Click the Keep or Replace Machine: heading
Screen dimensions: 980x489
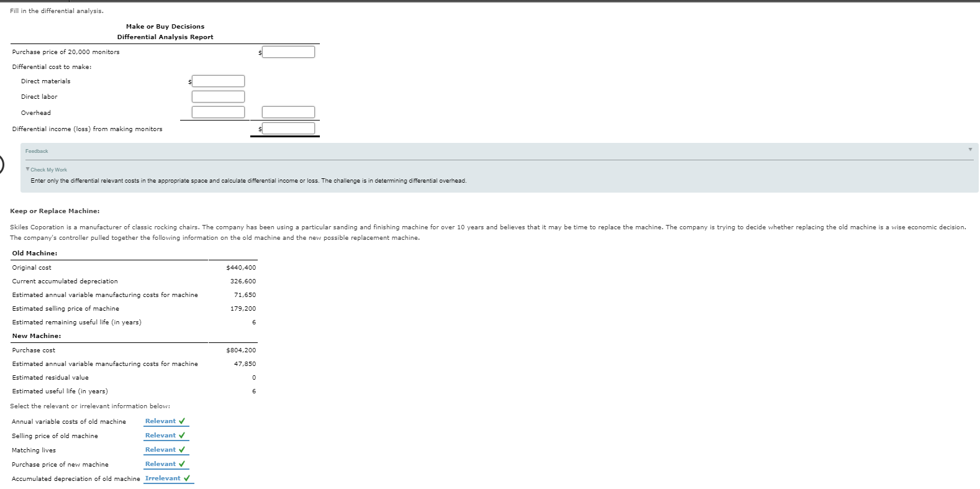click(x=55, y=211)
